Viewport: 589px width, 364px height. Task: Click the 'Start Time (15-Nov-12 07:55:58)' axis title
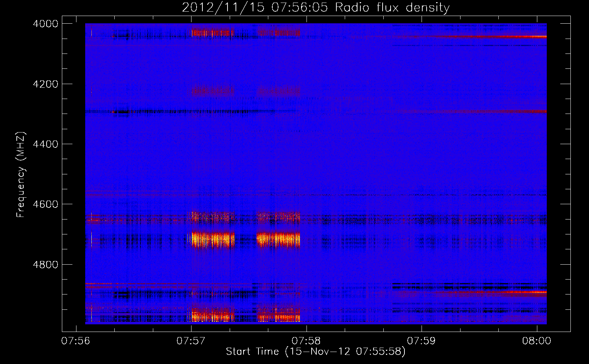(x=316, y=352)
